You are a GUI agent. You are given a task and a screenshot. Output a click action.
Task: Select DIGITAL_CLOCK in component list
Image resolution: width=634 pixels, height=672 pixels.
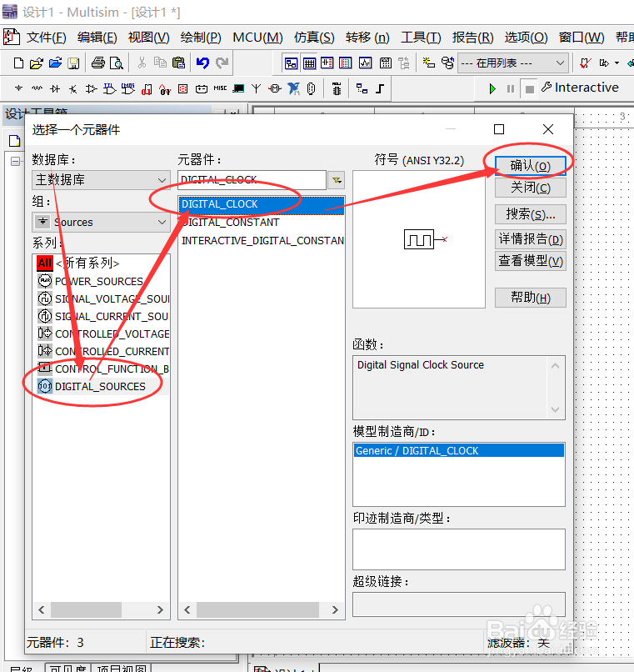tap(262, 204)
